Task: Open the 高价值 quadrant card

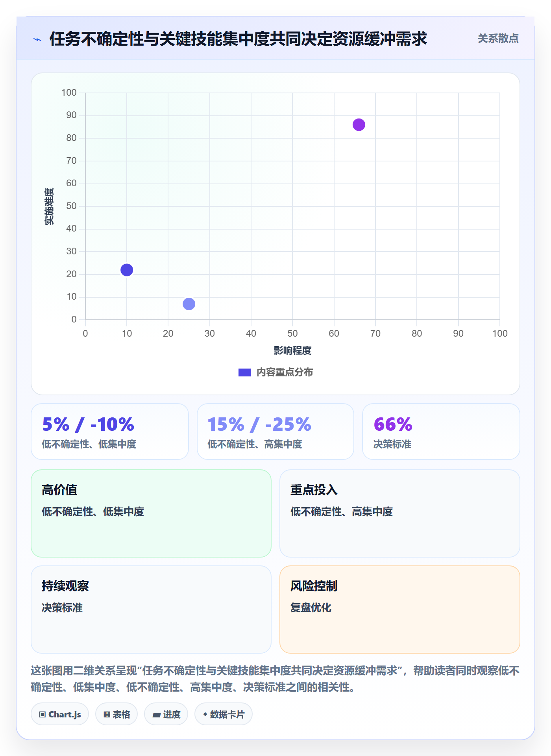Action: coord(151,513)
